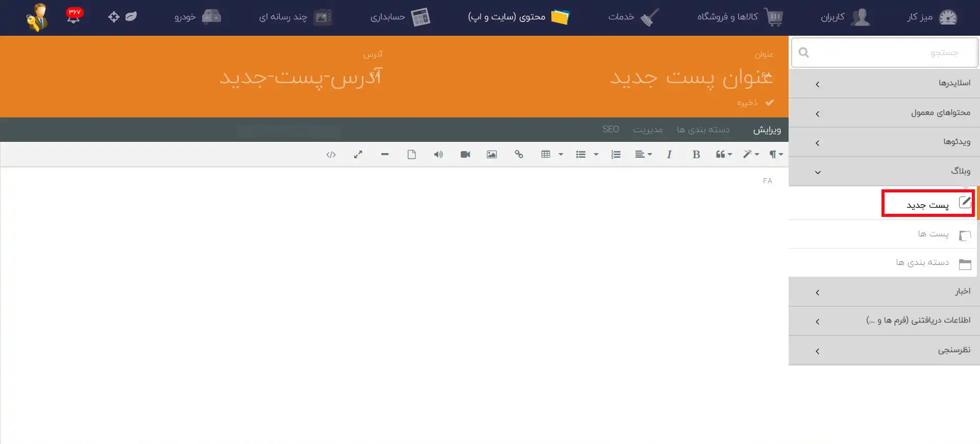Click the leaf icon in top bar

131,17
